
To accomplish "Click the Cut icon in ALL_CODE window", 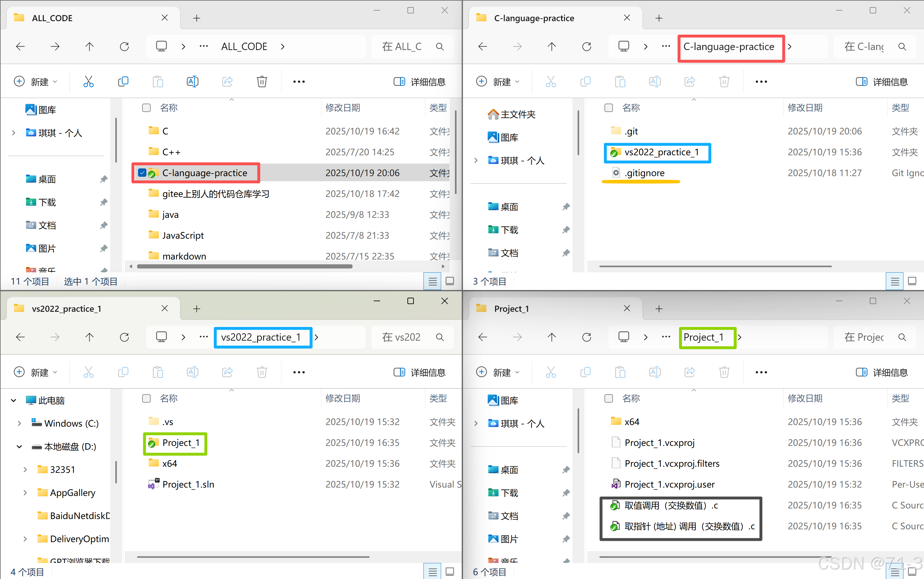I will pos(89,81).
